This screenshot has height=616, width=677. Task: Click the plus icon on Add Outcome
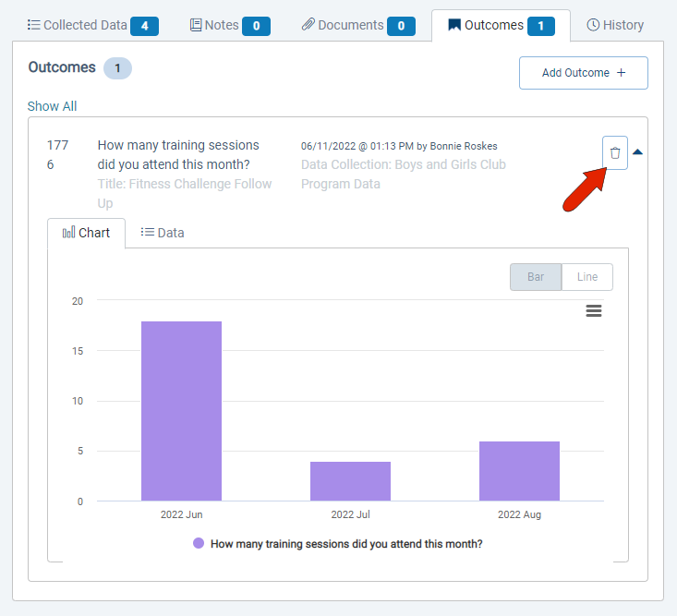click(621, 73)
